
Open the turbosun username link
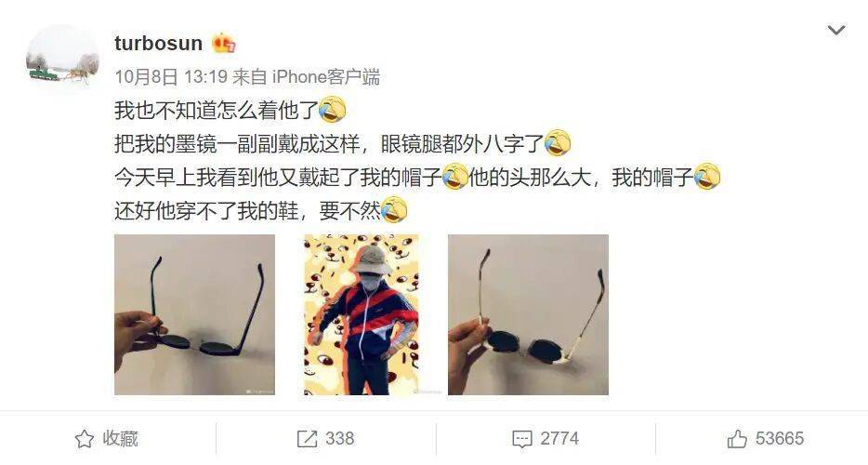(158, 43)
